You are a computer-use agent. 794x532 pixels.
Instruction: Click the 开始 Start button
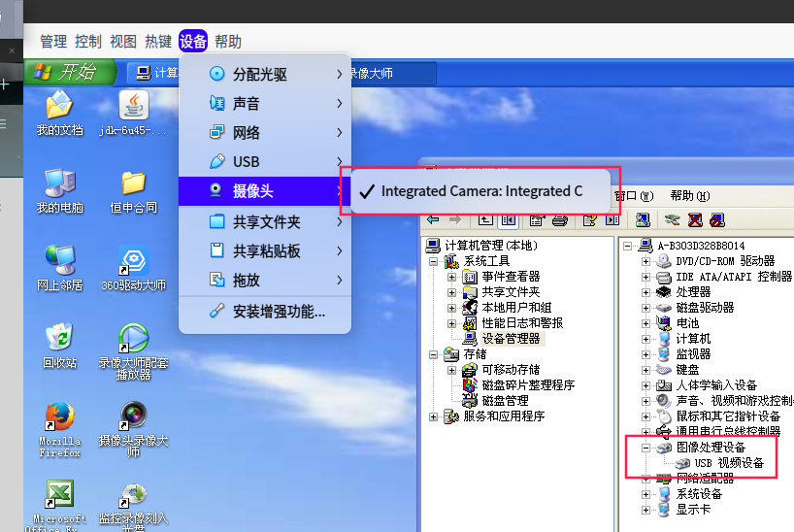[70, 72]
